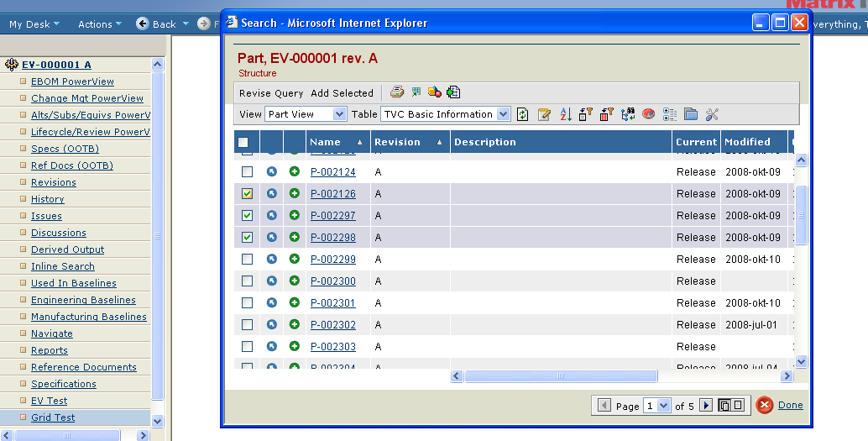Go to next page using arrow button

706,406
